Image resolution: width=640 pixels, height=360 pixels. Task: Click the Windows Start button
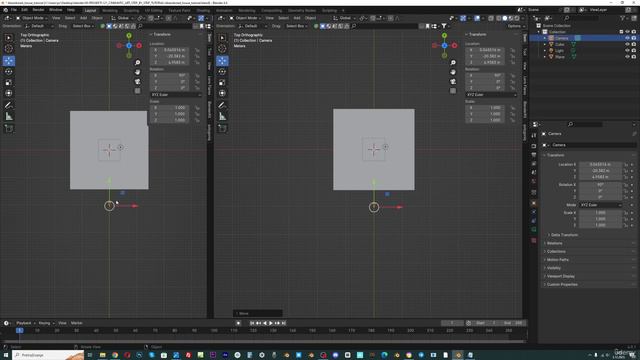pyautogui.click(x=6, y=355)
